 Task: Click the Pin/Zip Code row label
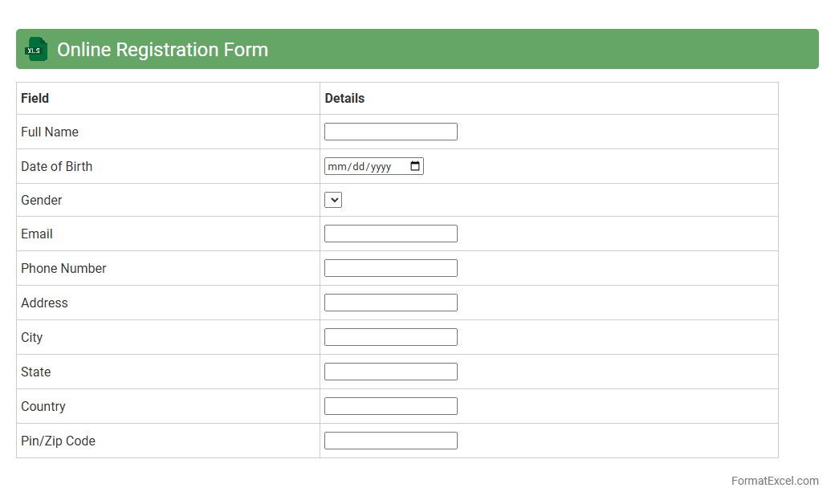pyautogui.click(x=58, y=441)
